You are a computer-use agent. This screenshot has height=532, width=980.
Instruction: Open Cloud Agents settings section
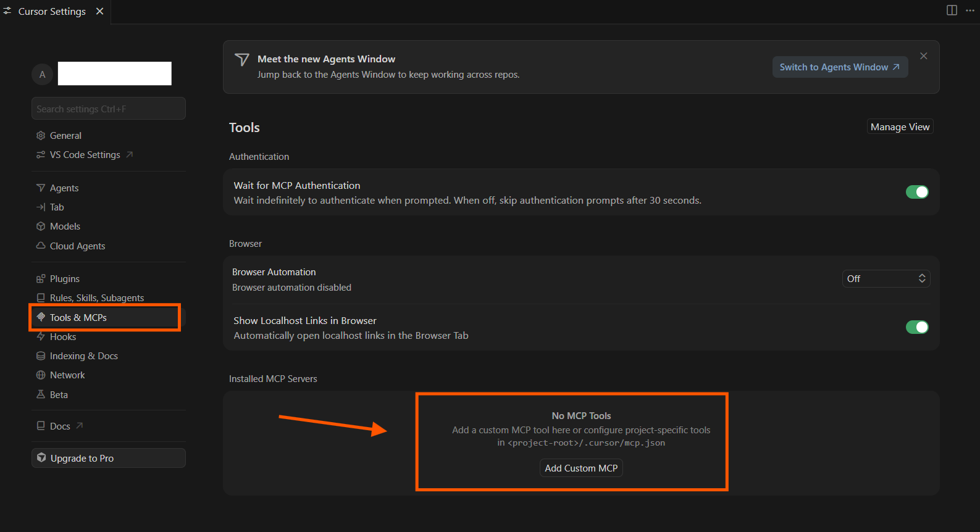click(x=109, y=246)
